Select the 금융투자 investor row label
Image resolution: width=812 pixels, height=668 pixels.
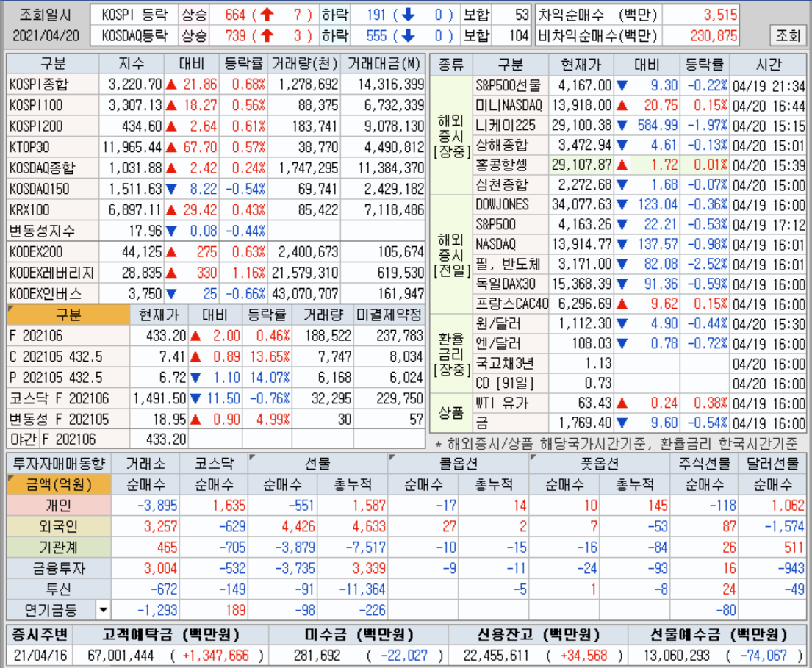[59, 569]
